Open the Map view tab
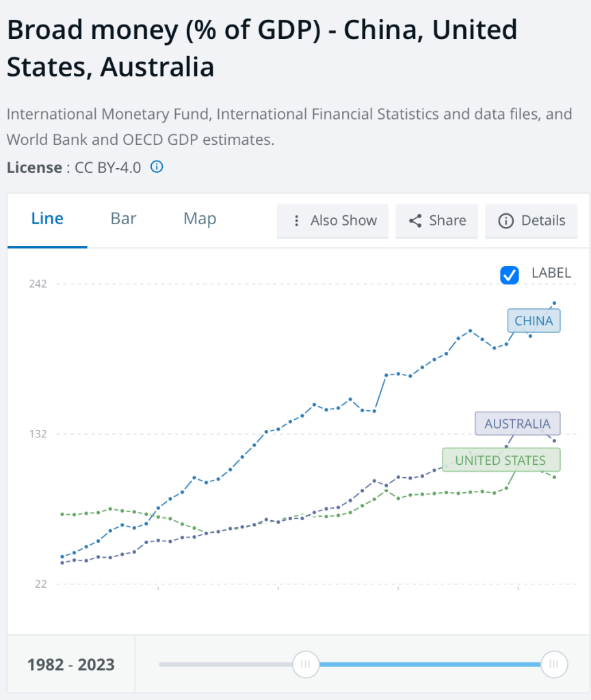 point(200,219)
